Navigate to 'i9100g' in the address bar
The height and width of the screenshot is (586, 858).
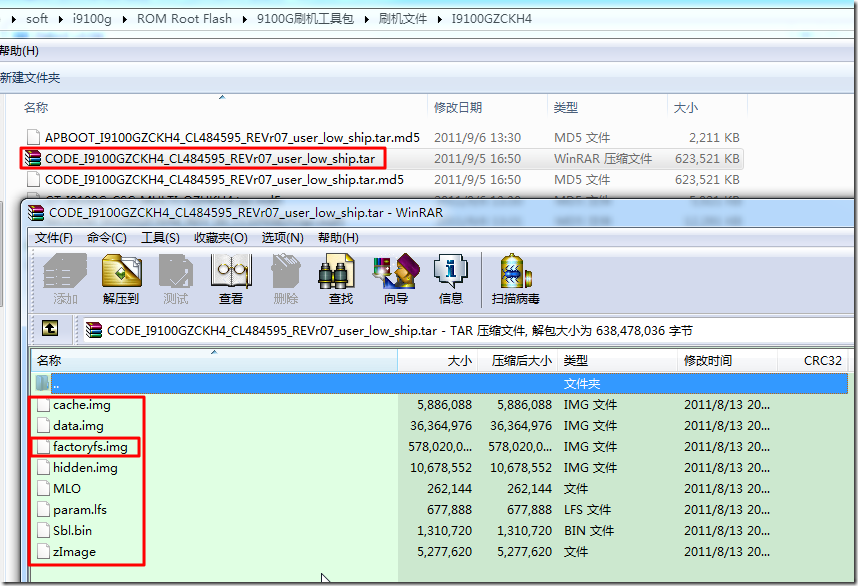92,19
